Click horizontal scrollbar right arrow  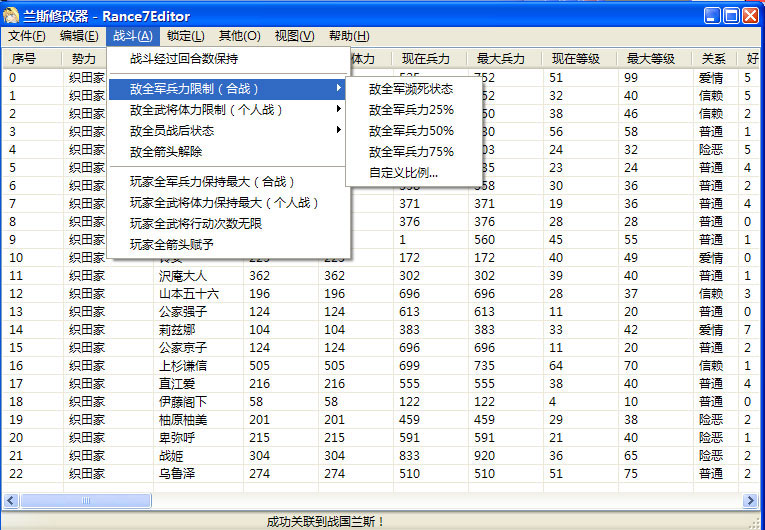750,500
